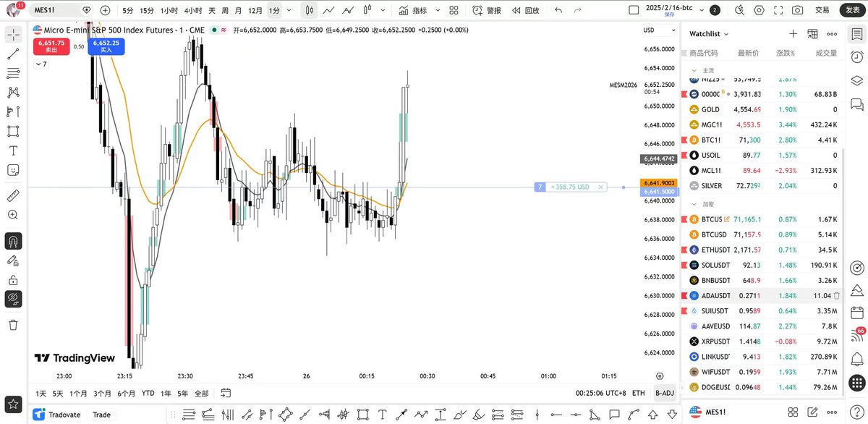868x424 pixels.
Task: Open the Fibonacci retracement tools
Action: [x=13, y=73]
